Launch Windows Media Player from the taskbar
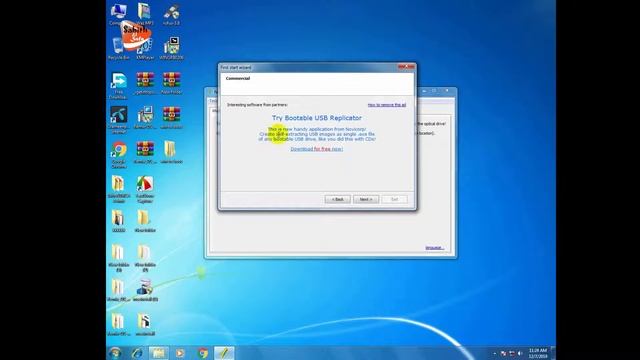Screen dimensions: 640x360 pyautogui.click(x=180, y=353)
